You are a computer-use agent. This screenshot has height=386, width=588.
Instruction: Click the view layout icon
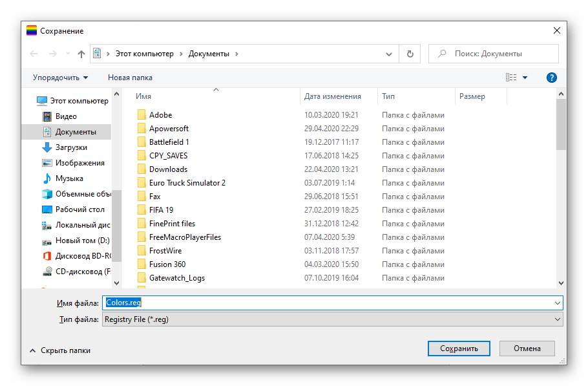click(511, 78)
